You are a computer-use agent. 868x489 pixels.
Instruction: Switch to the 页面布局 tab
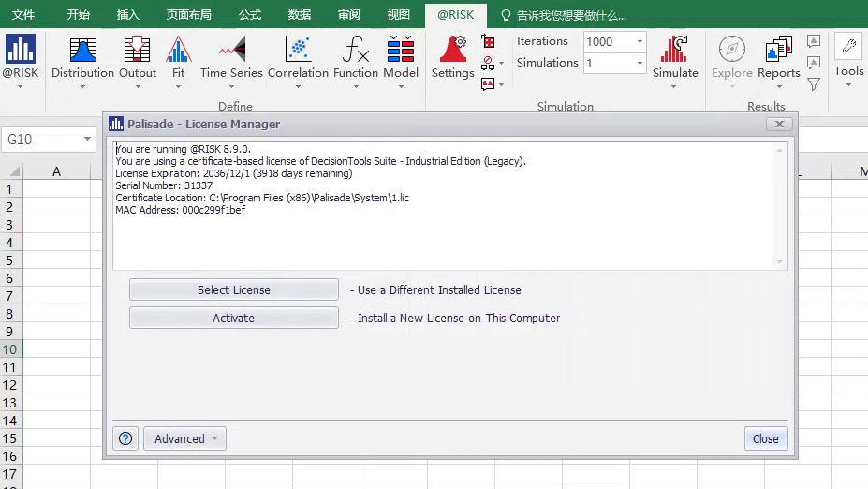[189, 15]
